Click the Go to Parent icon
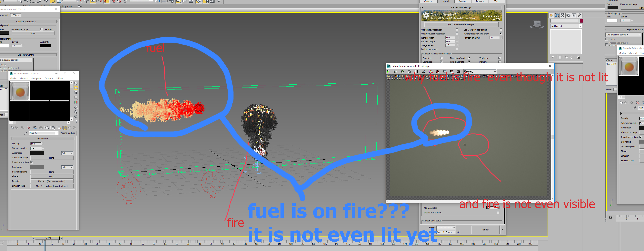This screenshot has height=251, width=644. coord(70,128)
